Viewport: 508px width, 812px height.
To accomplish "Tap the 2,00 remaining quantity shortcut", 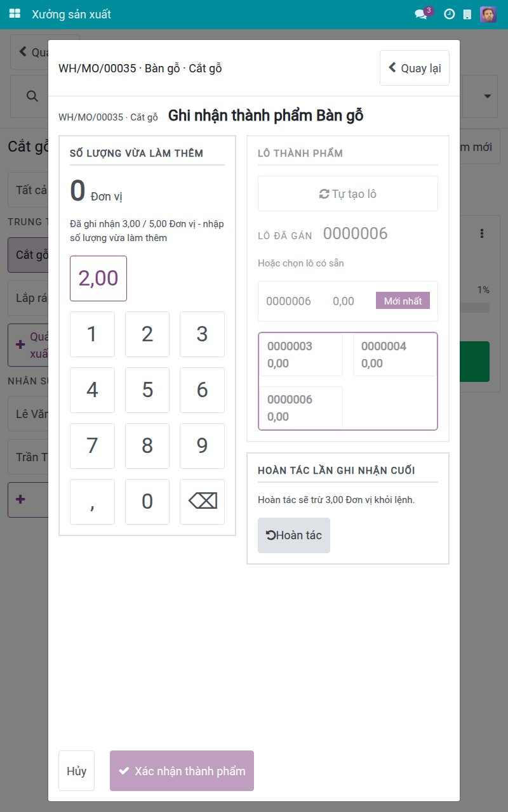I will pyautogui.click(x=98, y=278).
